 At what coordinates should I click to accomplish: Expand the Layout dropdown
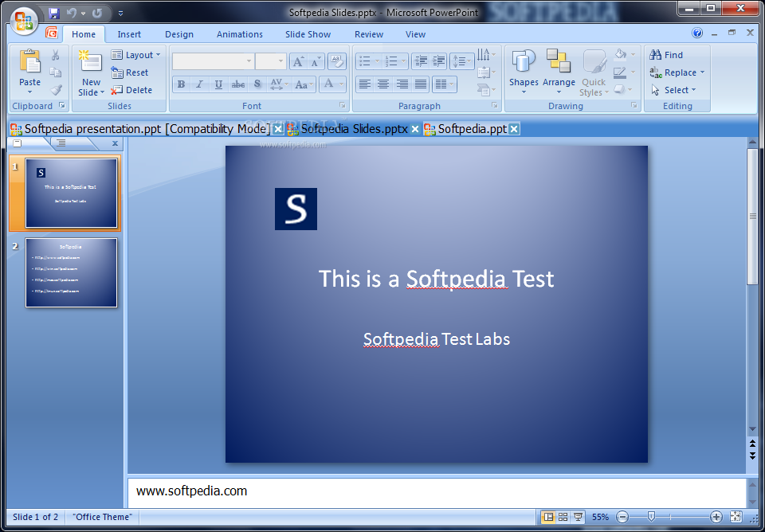click(x=135, y=55)
